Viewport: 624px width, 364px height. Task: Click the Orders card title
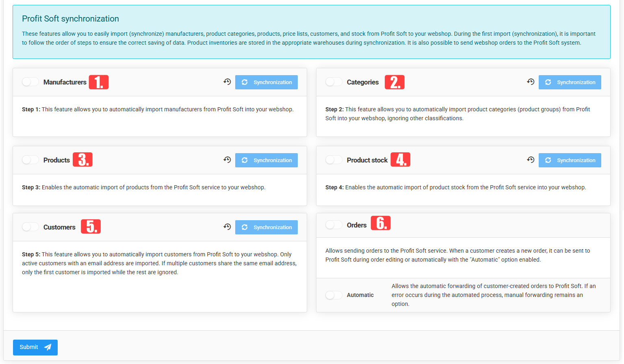[357, 225]
